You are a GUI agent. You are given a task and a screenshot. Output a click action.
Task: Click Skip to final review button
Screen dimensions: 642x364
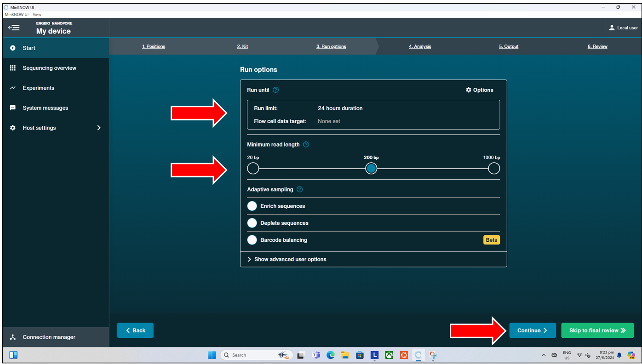pyautogui.click(x=597, y=330)
